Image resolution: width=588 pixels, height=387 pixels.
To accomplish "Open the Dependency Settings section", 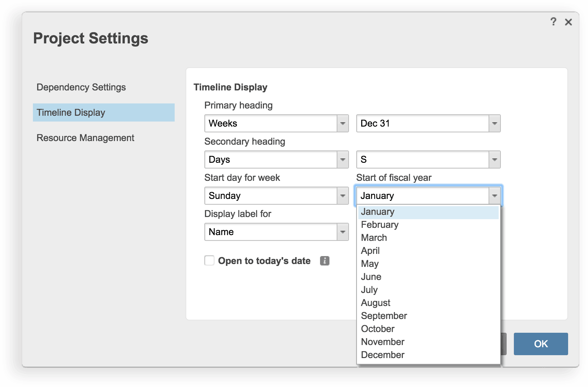I will (x=81, y=87).
